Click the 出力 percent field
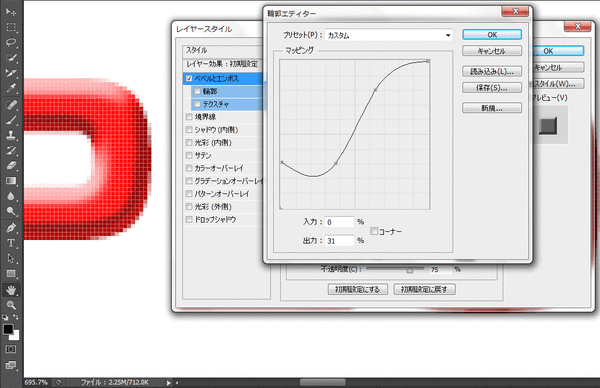The image size is (600, 388). click(x=339, y=241)
